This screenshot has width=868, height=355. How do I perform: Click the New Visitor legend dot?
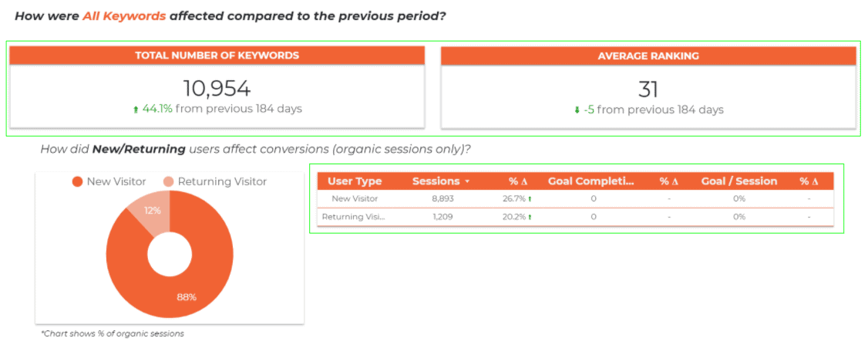pos(78,181)
